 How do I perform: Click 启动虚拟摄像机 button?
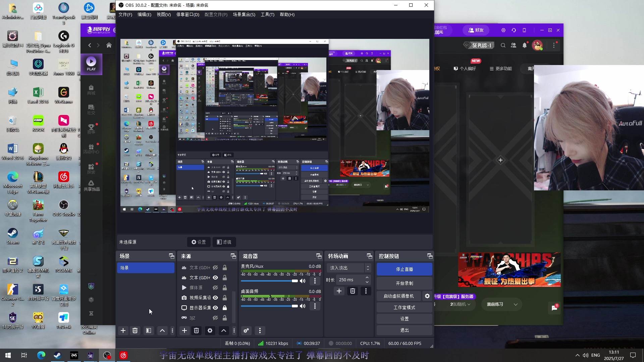tap(398, 296)
